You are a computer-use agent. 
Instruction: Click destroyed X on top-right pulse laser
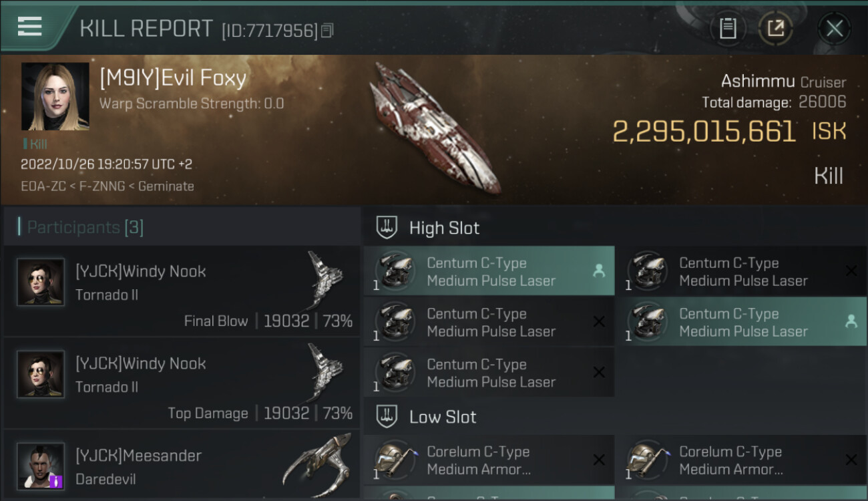(x=851, y=271)
